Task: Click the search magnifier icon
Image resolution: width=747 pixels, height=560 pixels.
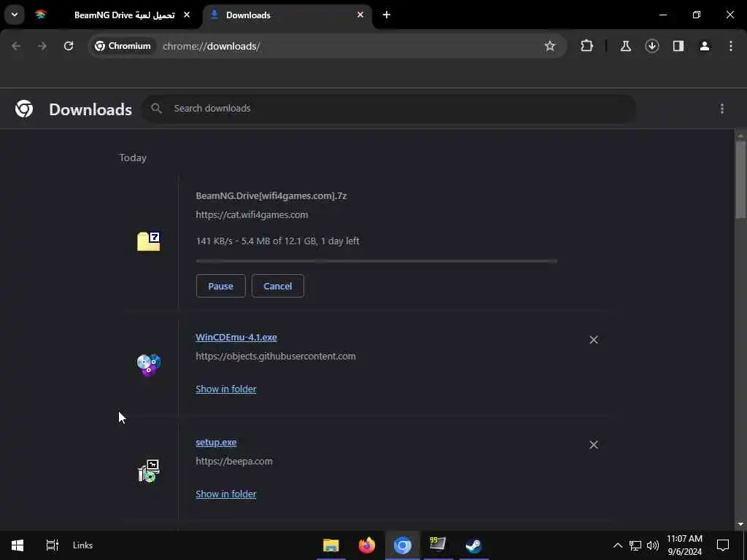Action: tap(156, 109)
